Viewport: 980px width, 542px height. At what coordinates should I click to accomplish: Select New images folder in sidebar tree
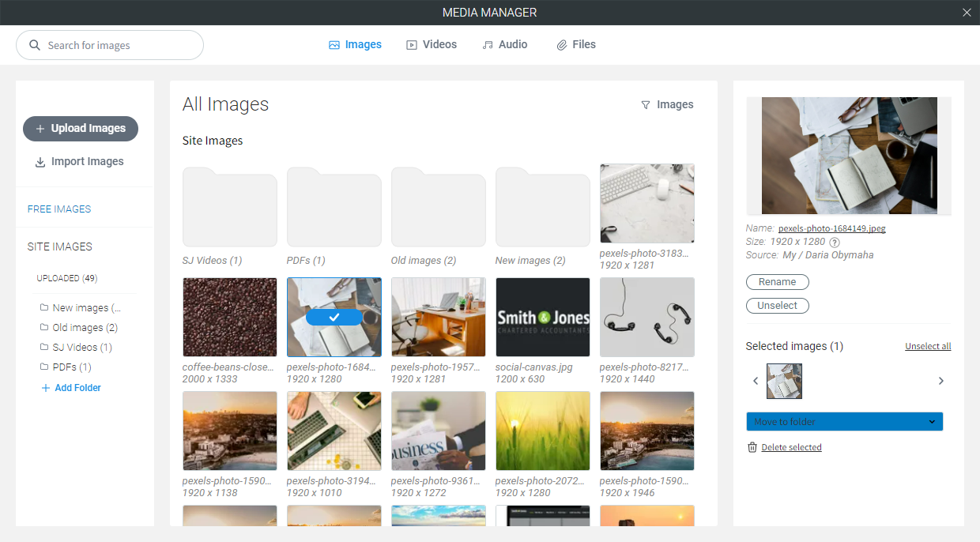point(86,308)
